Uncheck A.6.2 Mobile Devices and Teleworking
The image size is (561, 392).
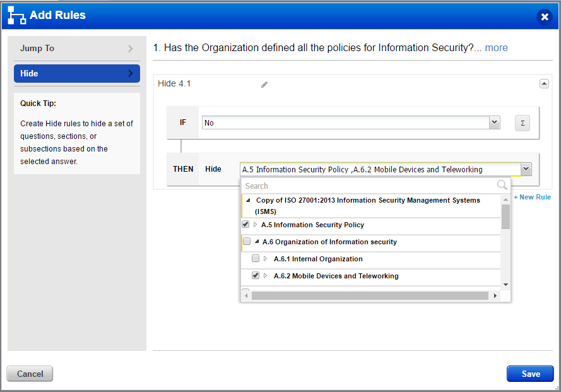pos(256,275)
